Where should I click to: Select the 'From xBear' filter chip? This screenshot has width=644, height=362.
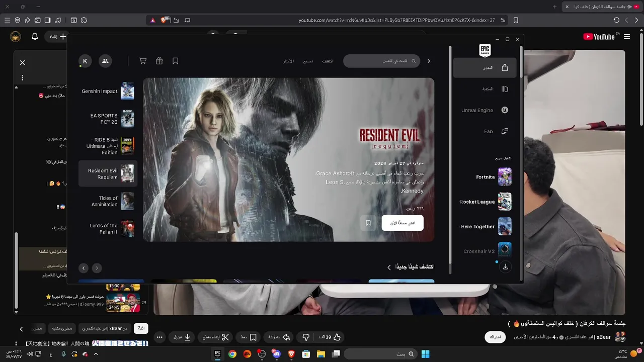coord(105,328)
